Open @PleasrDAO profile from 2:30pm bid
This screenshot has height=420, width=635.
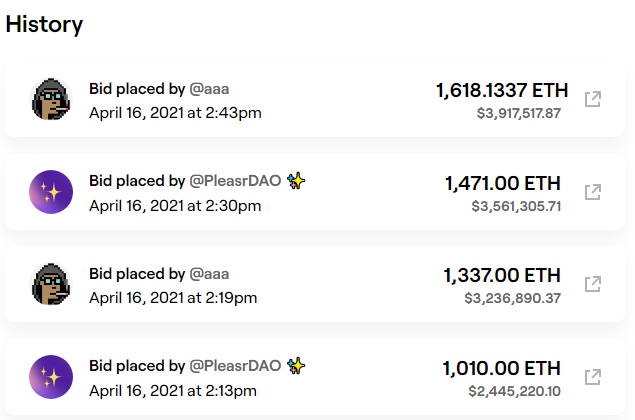(x=235, y=181)
